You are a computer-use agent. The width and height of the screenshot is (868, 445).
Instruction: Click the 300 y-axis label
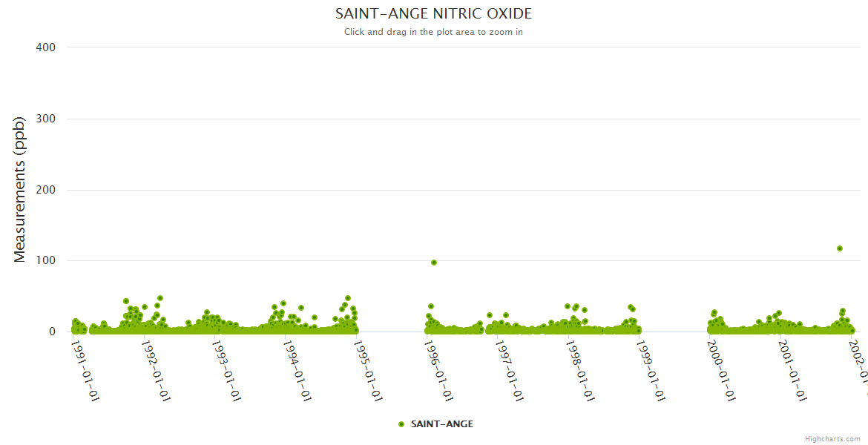[45, 119]
